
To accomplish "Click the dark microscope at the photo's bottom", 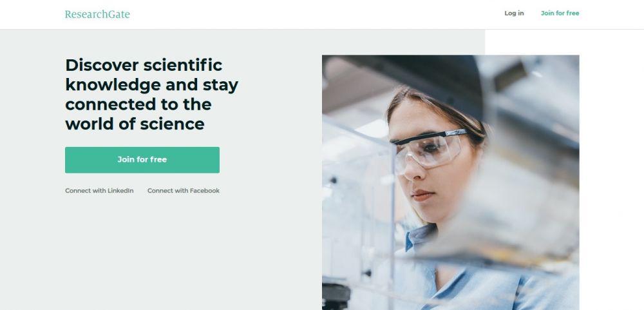I will tap(336, 297).
